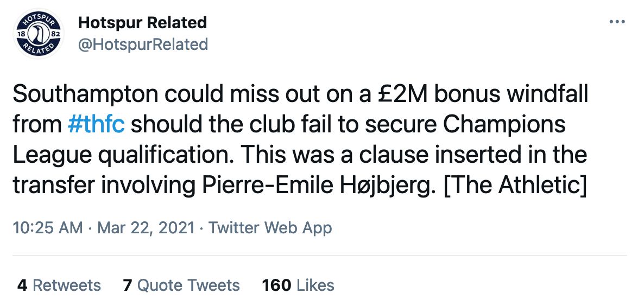Click the 10:25 AM timestamp

(x=47, y=227)
